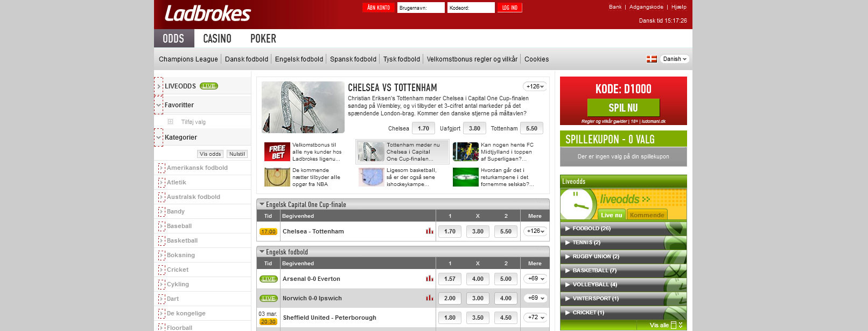The image size is (868, 331).
Task: Click the Vis odds button
Action: coord(210,154)
